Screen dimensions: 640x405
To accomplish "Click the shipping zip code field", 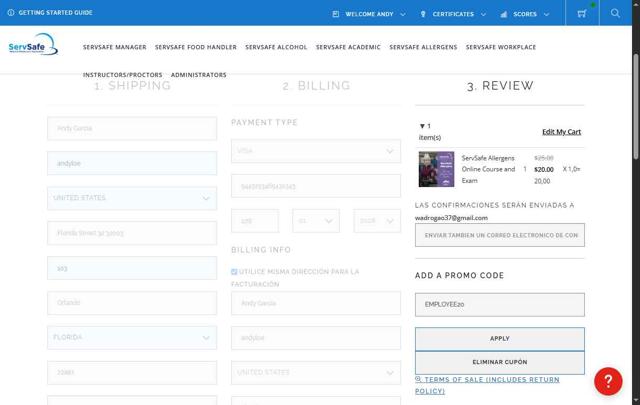I will click(x=132, y=373).
